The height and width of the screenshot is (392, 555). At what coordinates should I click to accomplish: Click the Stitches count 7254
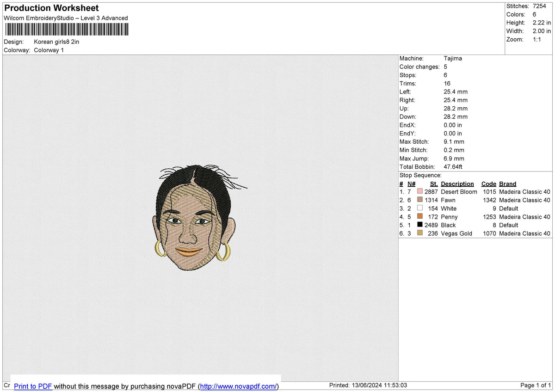pos(539,6)
